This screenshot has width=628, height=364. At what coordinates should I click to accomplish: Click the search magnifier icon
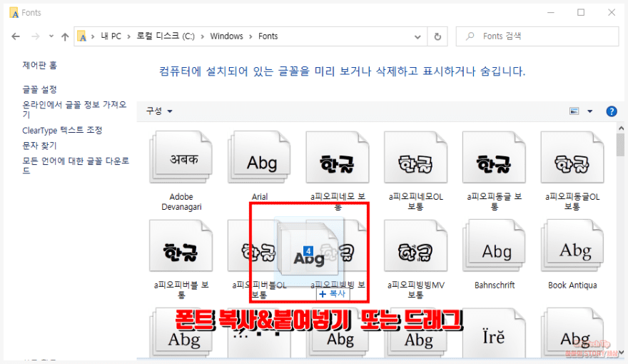click(470, 36)
